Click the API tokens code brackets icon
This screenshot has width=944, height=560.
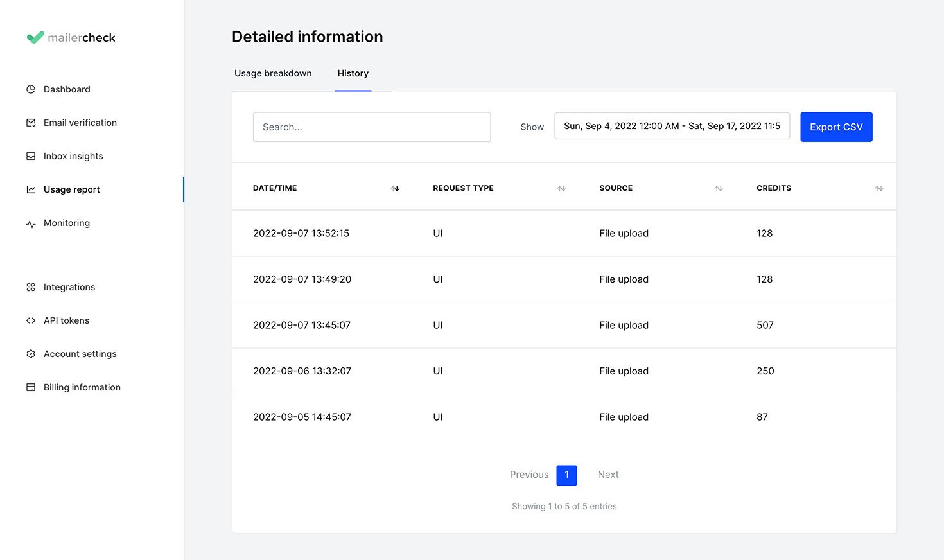31,320
